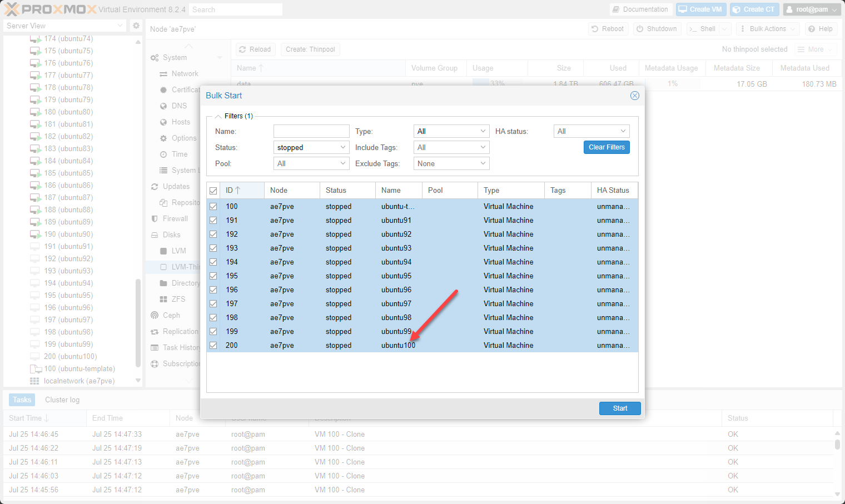Viewport: 845px width, 504px height.
Task: Uncheck the checkbox for VM 200
Action: point(213,345)
